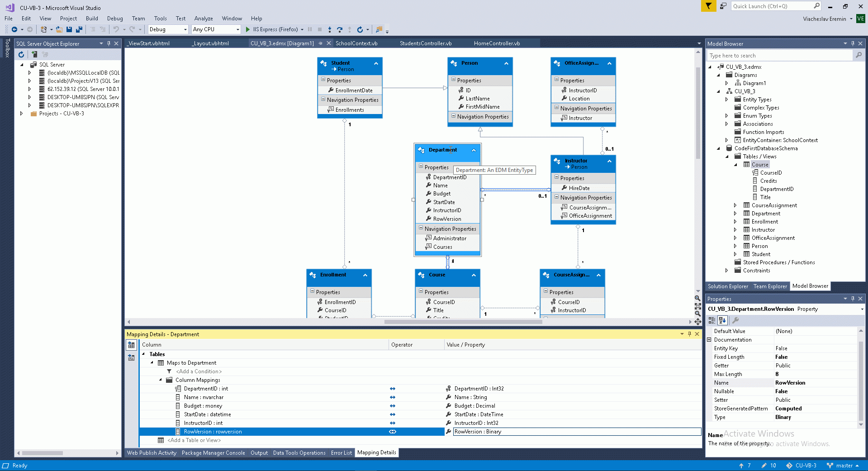
Task: Toggle auto-hide pin on SQL Server Object Explorer
Action: coord(109,43)
